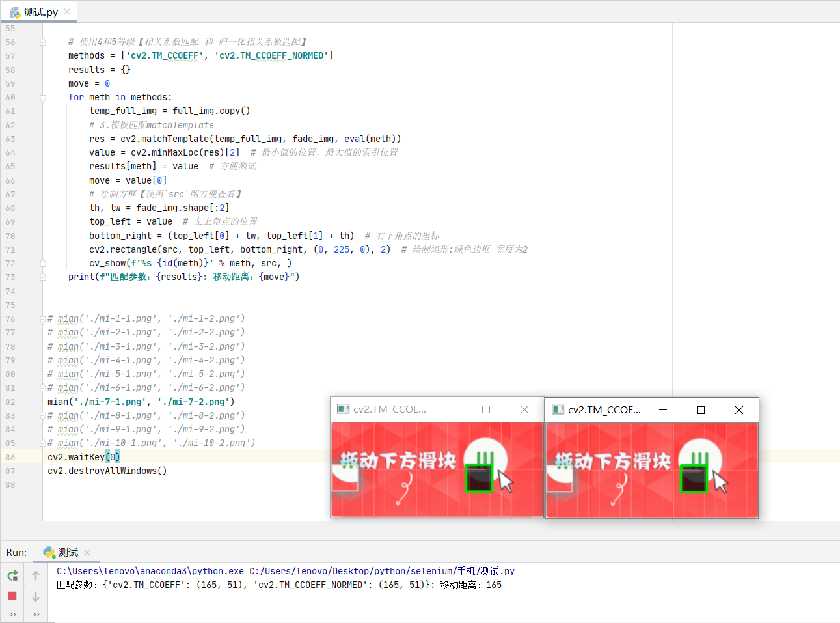The width and height of the screenshot is (840, 623).
Task: Click the Python icon on the Run 测试 tab
Action: click(49, 552)
